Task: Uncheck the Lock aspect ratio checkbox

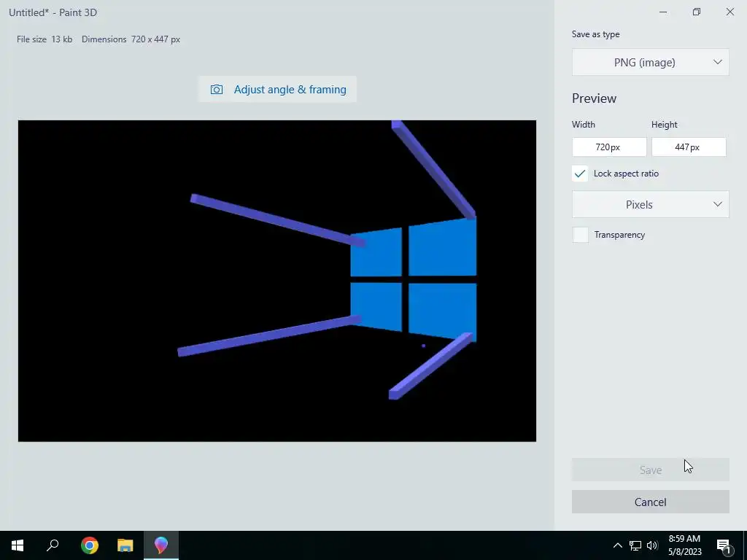Action: pyautogui.click(x=580, y=174)
